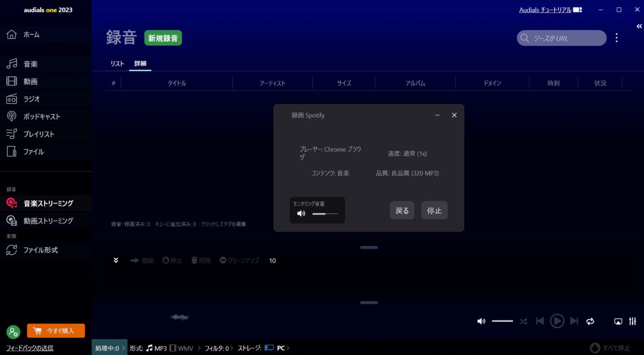This screenshot has height=355, width=644.
Task: Collapse the queue panel double-down chevron
Action: coord(116,260)
